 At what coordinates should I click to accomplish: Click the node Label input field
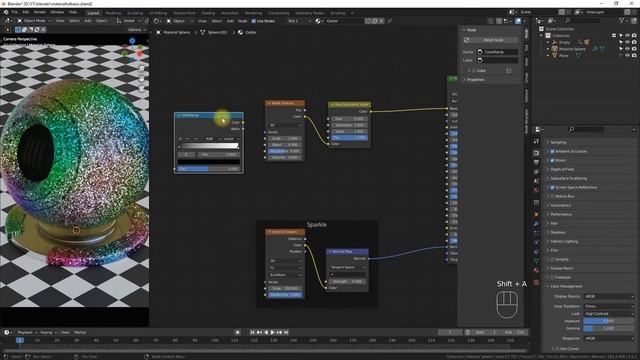point(498,60)
